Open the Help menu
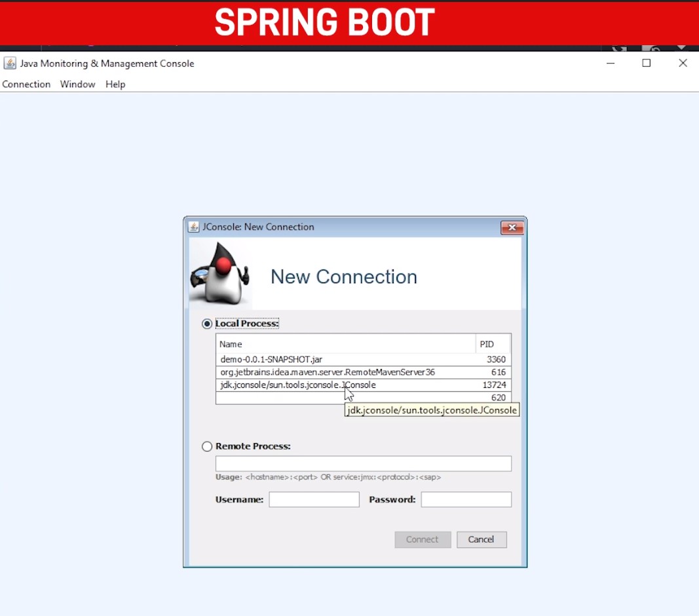 tap(115, 84)
